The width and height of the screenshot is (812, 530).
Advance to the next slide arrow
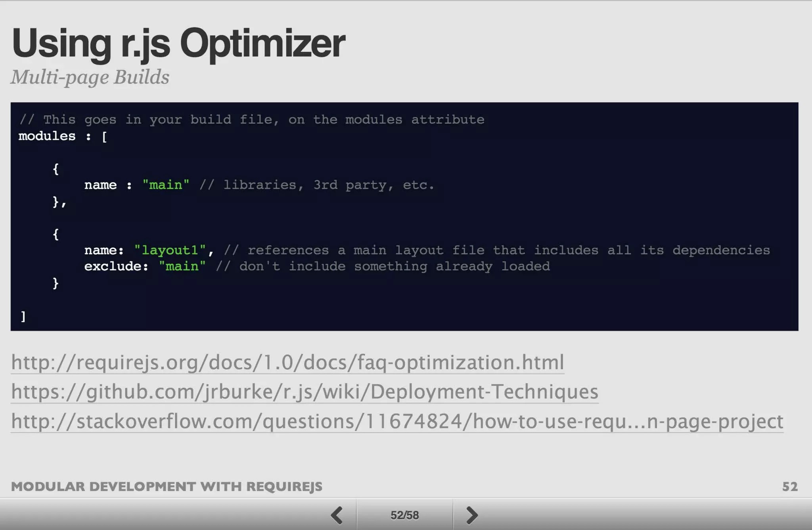[x=472, y=515]
